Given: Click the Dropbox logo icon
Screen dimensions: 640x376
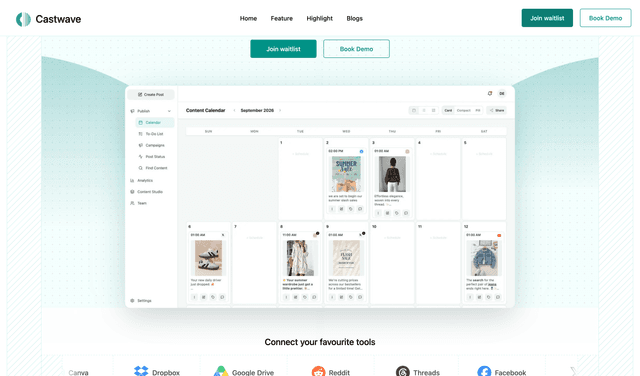Looking at the screenshot, I should pos(141,372).
